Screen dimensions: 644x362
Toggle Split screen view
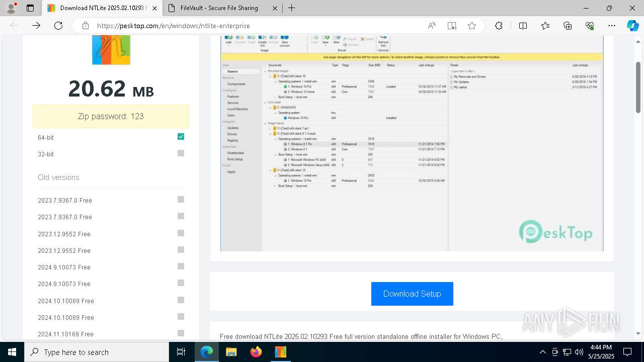click(523, 26)
